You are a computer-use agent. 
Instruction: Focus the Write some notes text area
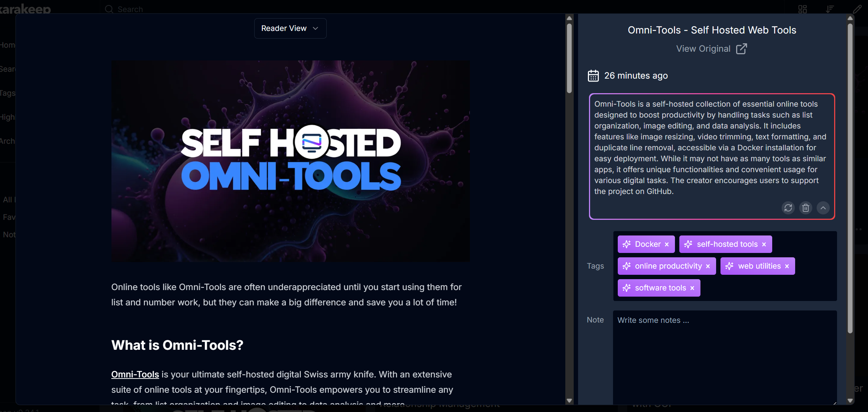click(x=725, y=357)
